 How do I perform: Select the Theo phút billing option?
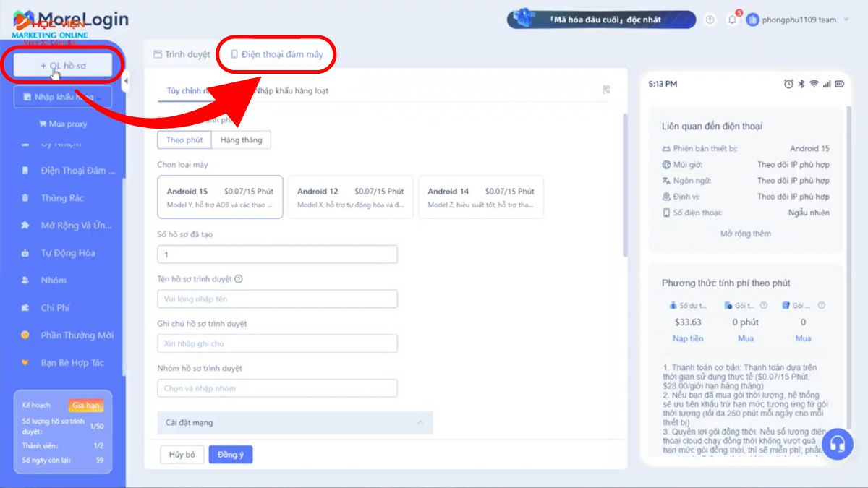pos(184,140)
